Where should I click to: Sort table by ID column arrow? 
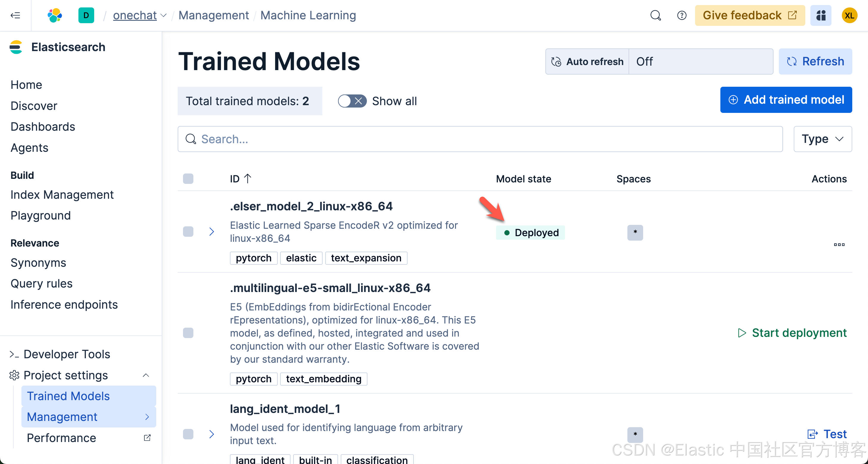coord(248,179)
